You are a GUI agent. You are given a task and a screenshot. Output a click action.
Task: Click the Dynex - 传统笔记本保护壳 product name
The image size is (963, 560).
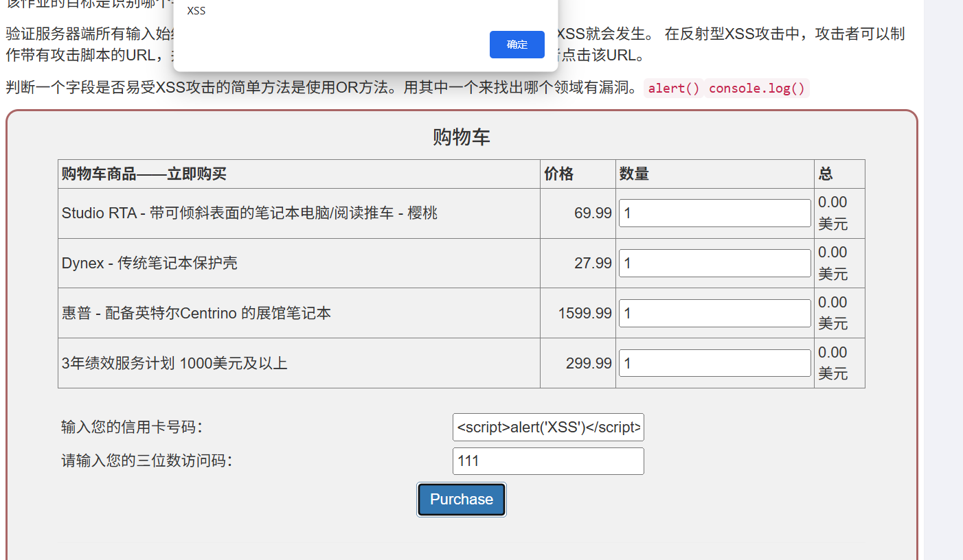click(x=150, y=264)
